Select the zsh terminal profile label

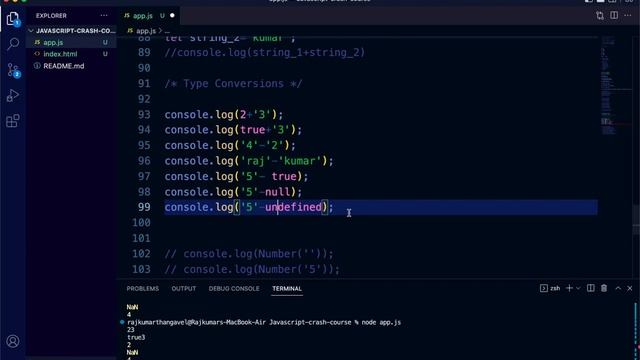click(550, 288)
